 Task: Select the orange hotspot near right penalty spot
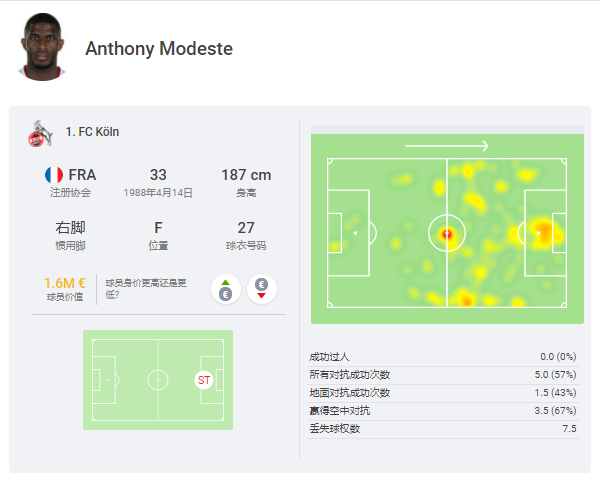point(542,230)
